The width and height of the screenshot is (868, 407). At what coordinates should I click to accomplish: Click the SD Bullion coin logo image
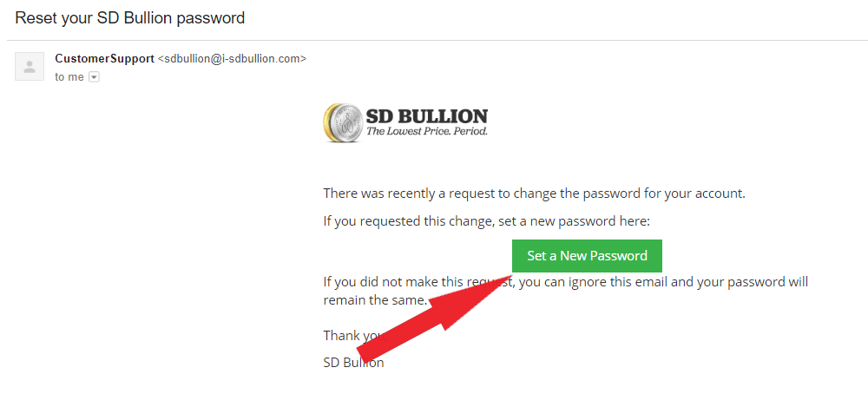click(342, 123)
